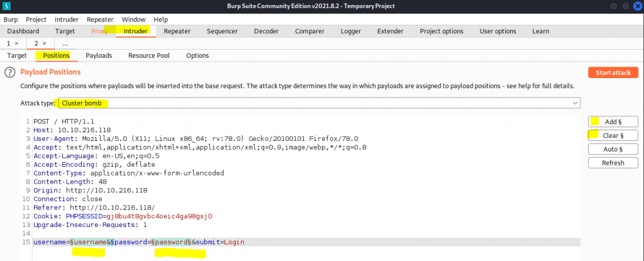Open the Comparer tab
Screen dimensions: 644x261
309,31
